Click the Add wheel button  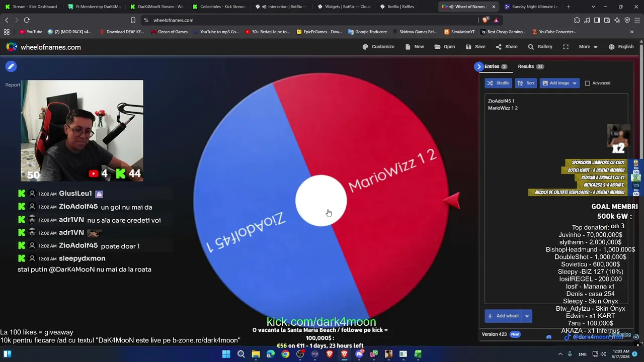pyautogui.click(x=503, y=316)
